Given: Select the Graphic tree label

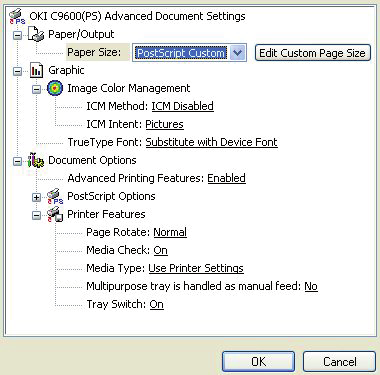Looking at the screenshot, I should click(66, 70).
